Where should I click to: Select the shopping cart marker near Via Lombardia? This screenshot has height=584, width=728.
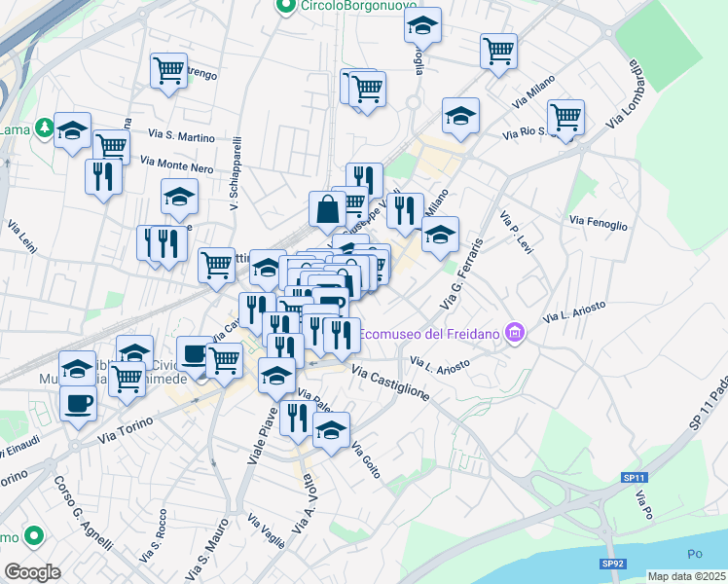pos(565,117)
